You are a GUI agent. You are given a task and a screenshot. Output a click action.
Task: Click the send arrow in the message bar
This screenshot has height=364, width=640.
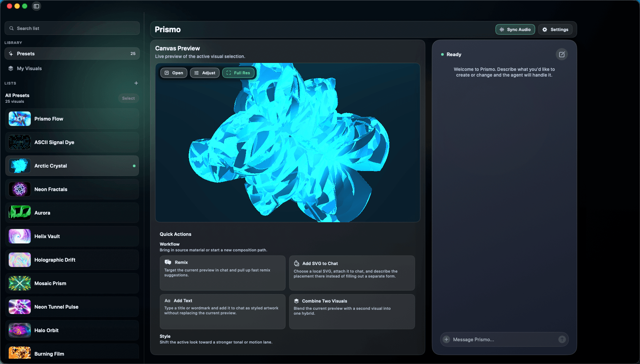click(x=562, y=339)
